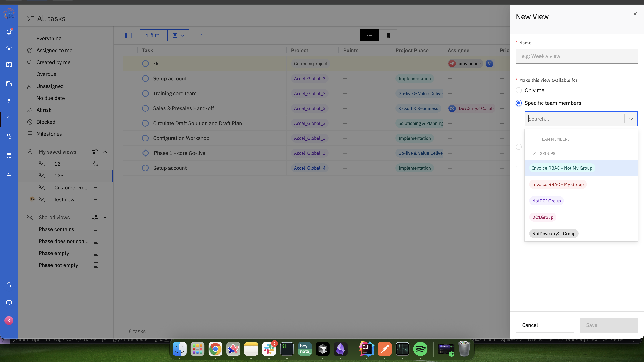The width and height of the screenshot is (644, 362).
Task: Toggle the left panel collapse icon
Action: [128, 35]
